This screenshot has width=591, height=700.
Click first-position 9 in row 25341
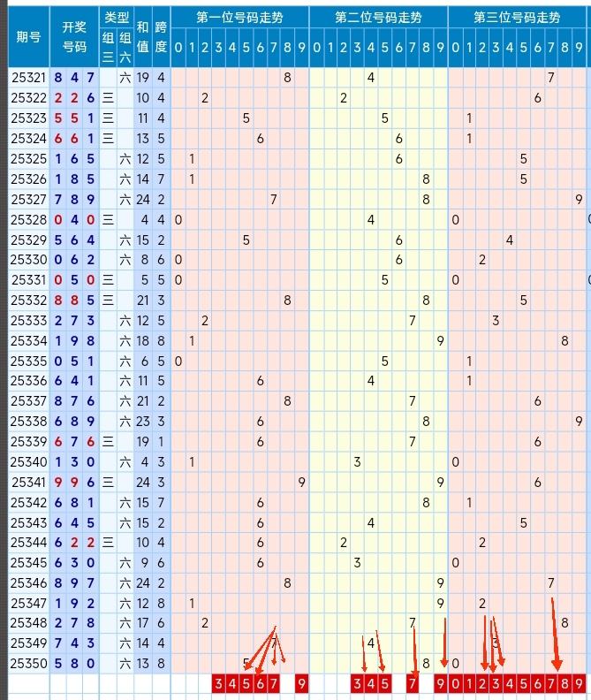302,483
